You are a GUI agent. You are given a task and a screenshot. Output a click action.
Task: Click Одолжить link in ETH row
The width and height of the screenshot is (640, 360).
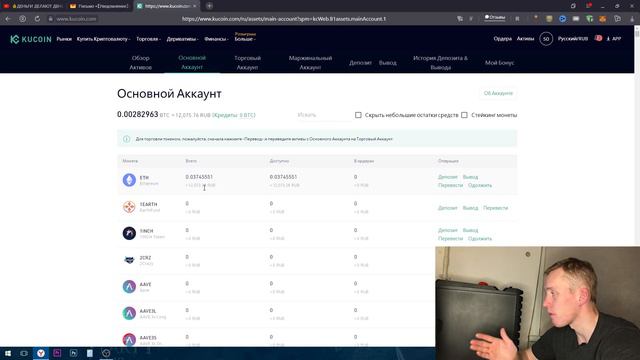click(480, 185)
